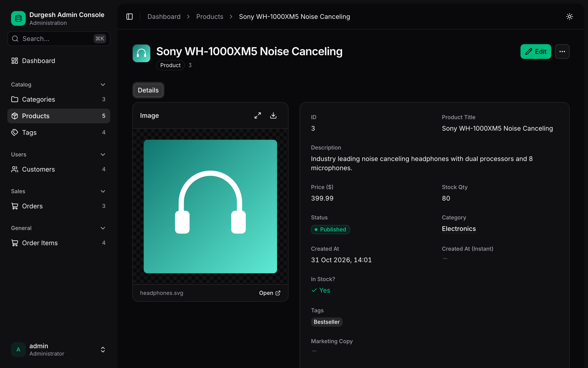Open Tags in the sidebar
This screenshot has height=368, width=588.
click(x=59, y=132)
